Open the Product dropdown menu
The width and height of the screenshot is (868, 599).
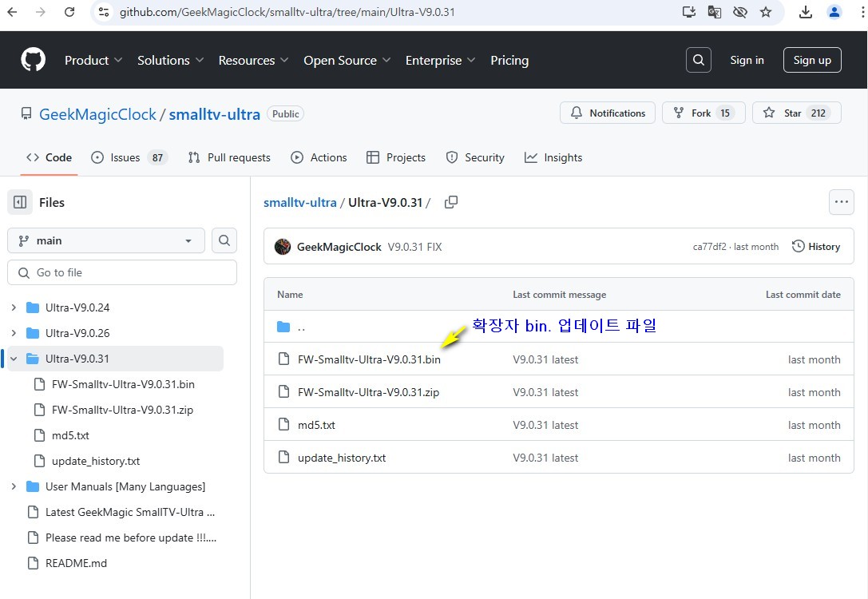pos(93,60)
